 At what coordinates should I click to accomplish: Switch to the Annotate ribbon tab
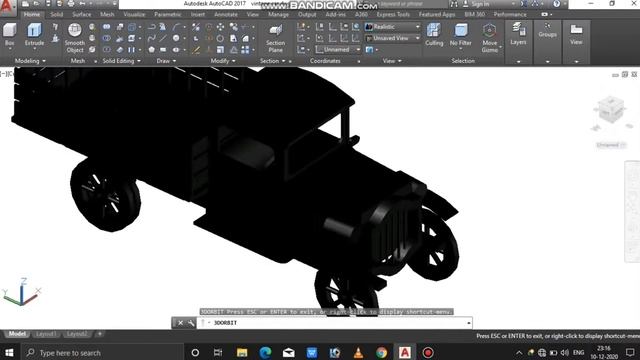point(226,14)
